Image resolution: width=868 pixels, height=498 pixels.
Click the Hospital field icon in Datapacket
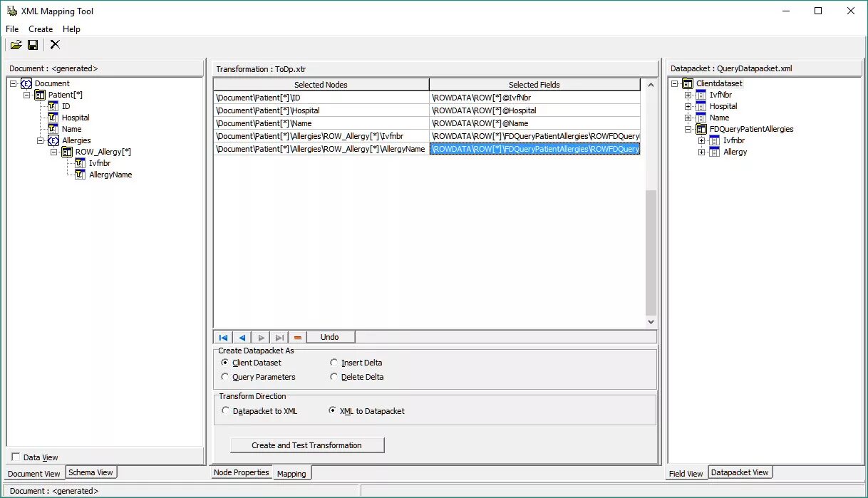(x=701, y=106)
